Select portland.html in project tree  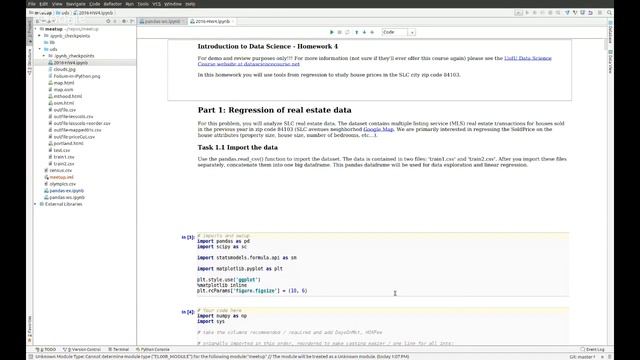coord(68,143)
